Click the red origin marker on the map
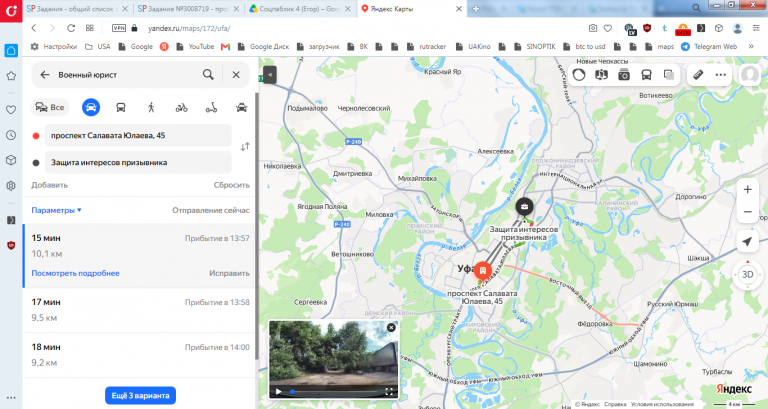The image size is (768, 409). (x=483, y=270)
